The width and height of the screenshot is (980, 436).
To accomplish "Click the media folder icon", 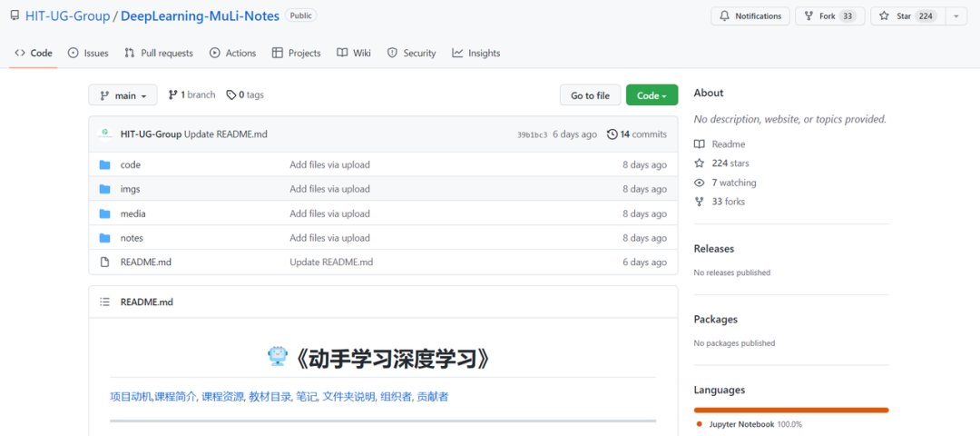I will tap(104, 214).
